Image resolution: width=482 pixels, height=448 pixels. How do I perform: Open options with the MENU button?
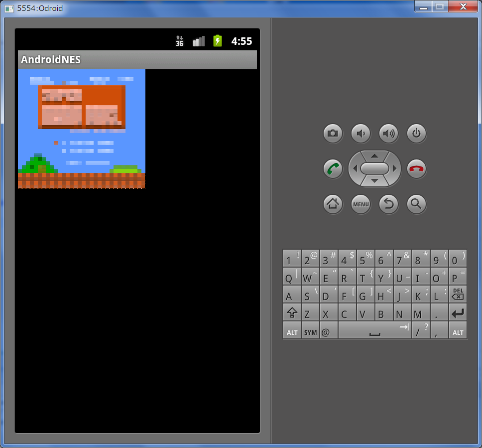click(x=361, y=204)
